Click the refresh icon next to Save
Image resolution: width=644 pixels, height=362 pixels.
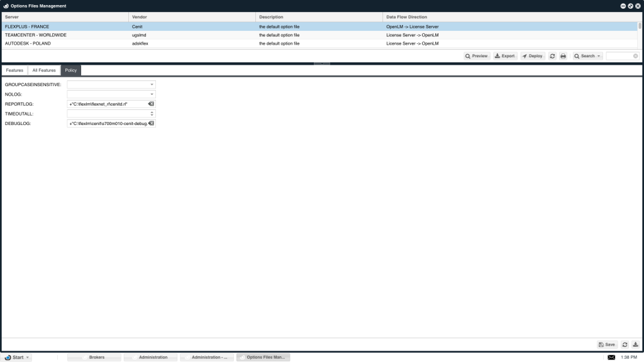tap(625, 344)
